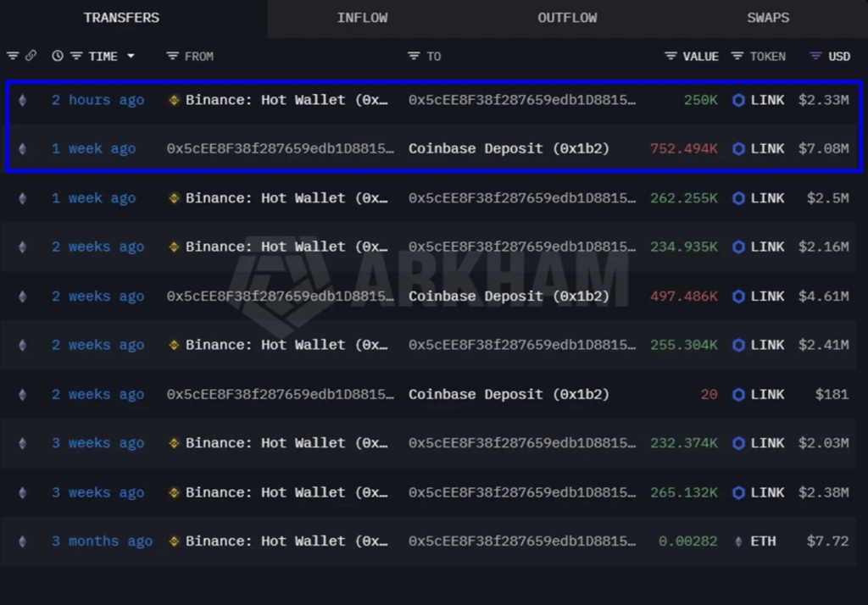Open the FROM column filter

click(x=173, y=56)
